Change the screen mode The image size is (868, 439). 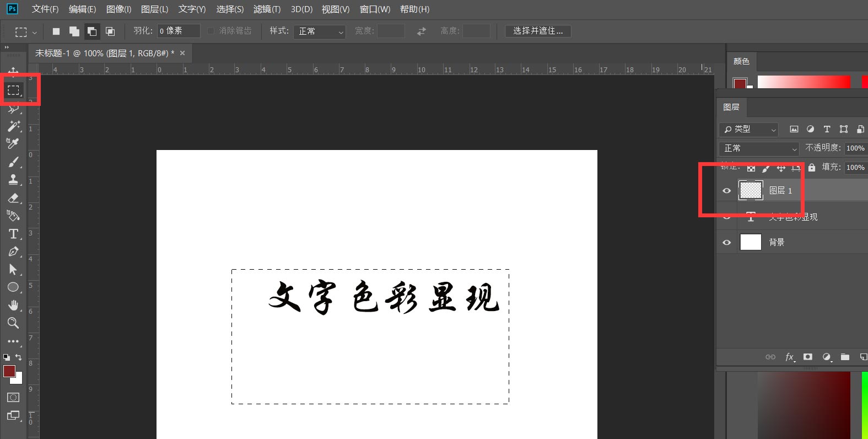click(x=13, y=416)
